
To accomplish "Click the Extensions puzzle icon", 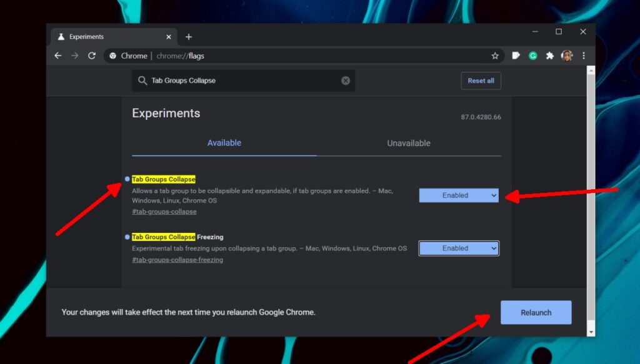I will 549,56.
